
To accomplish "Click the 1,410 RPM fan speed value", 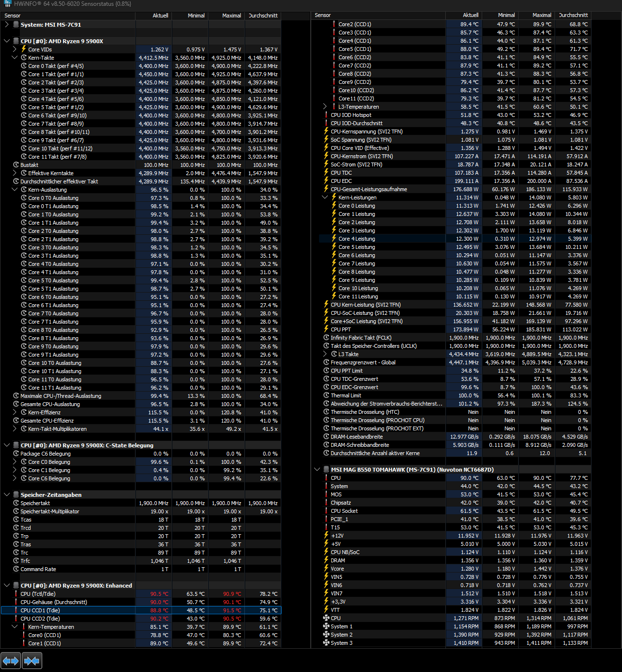I will coord(466,643).
